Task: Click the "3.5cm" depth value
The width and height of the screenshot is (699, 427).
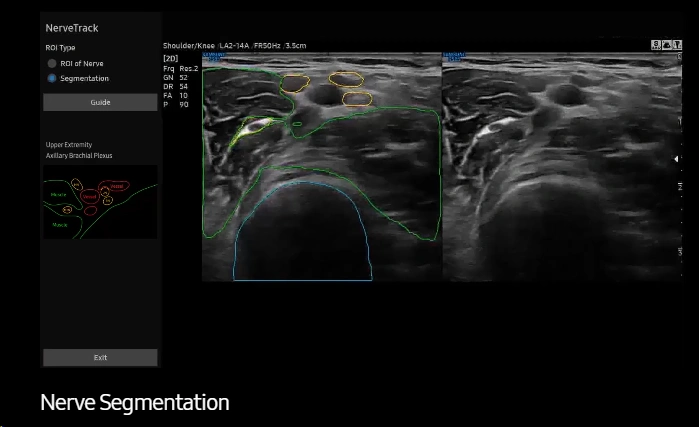Action: (x=296, y=45)
